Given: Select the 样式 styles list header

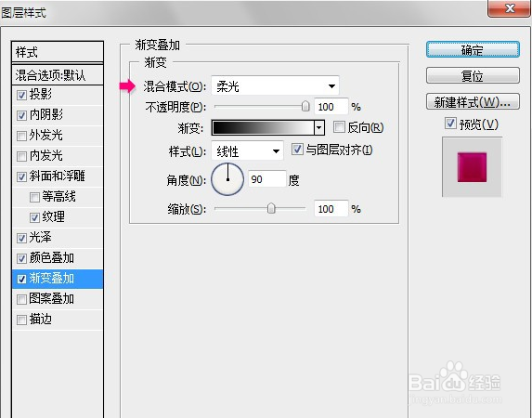Looking at the screenshot, I should [x=58, y=52].
